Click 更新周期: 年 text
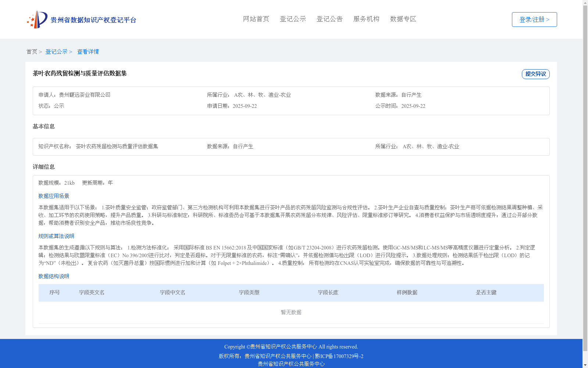Image resolution: width=588 pixels, height=368 pixels. coord(97,183)
